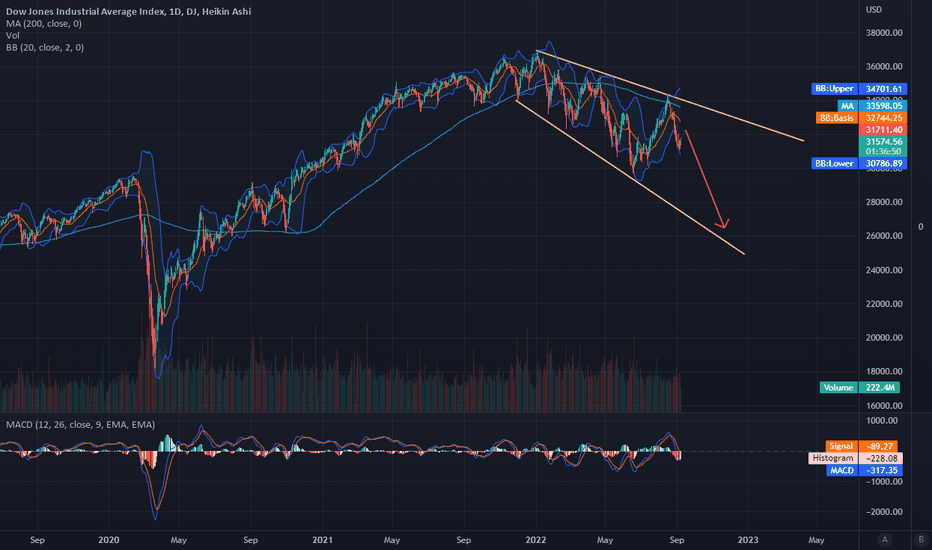The width and height of the screenshot is (932, 550).
Task: Click the red 31711.40 price label
Action: coord(883,130)
